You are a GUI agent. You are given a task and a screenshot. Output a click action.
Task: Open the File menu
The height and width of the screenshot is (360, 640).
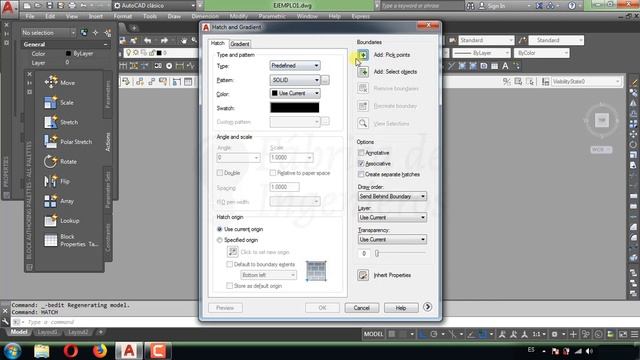click(30, 16)
